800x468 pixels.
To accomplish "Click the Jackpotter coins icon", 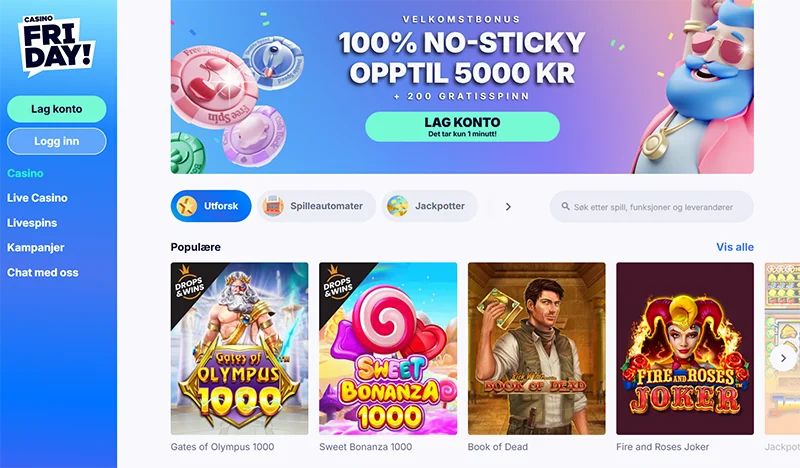I will point(397,206).
